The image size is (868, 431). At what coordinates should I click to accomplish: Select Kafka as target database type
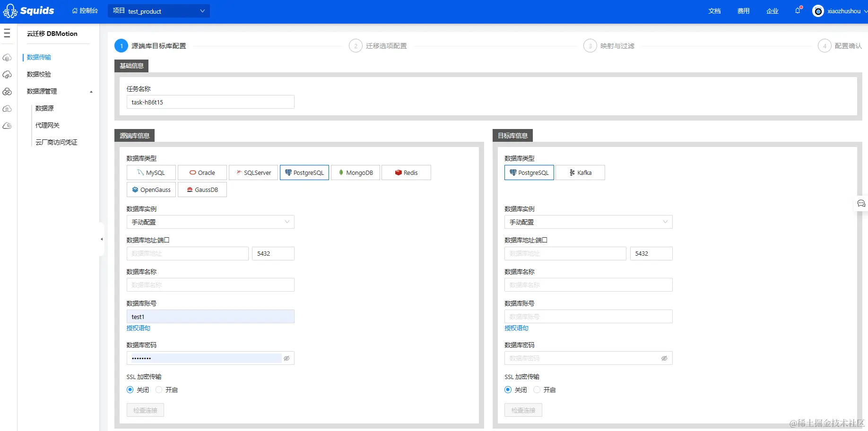(581, 172)
